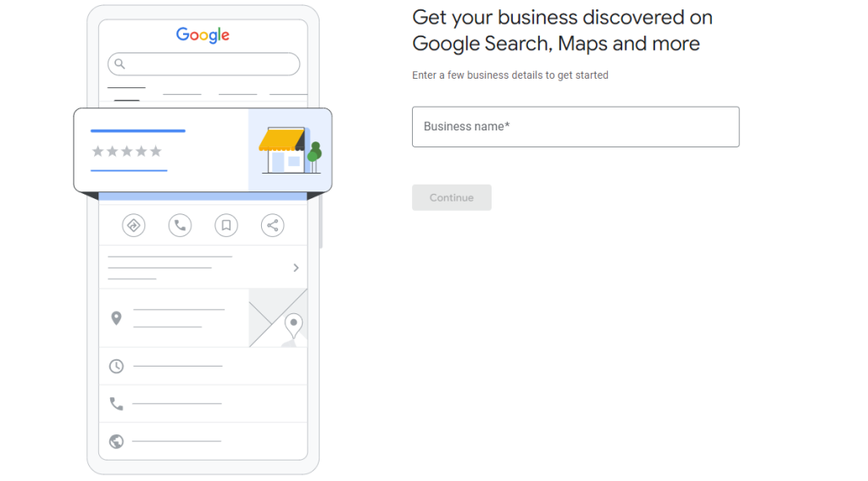Click the location pin icon beside the address lines
Viewport: 868px width, 481px height.
116,318
